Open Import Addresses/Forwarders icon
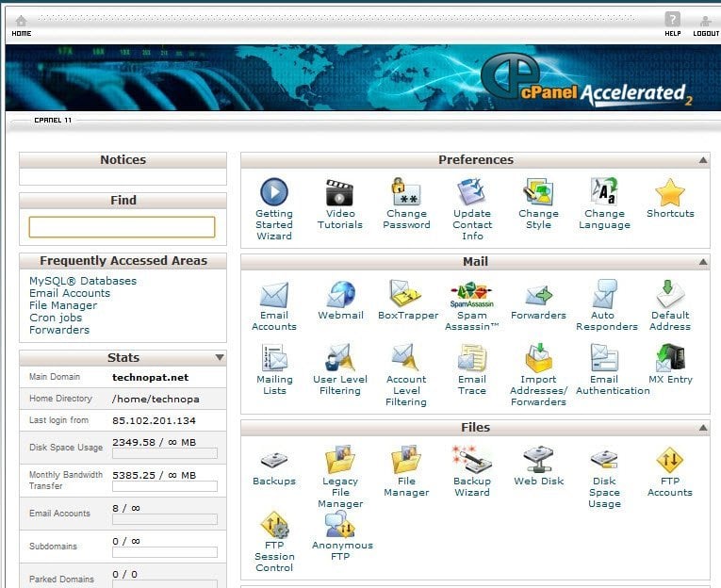Image resolution: width=721 pixels, height=588 pixels. 538,358
